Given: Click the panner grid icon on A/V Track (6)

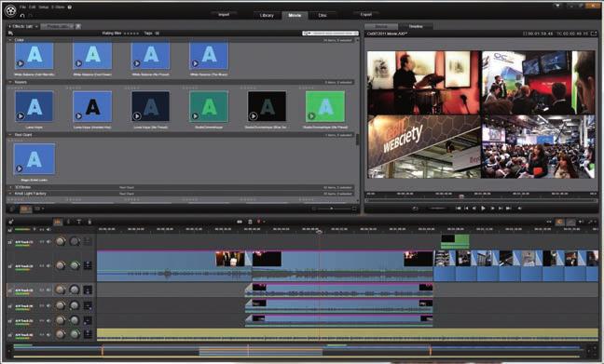Looking at the screenshot, I should (x=88, y=334).
